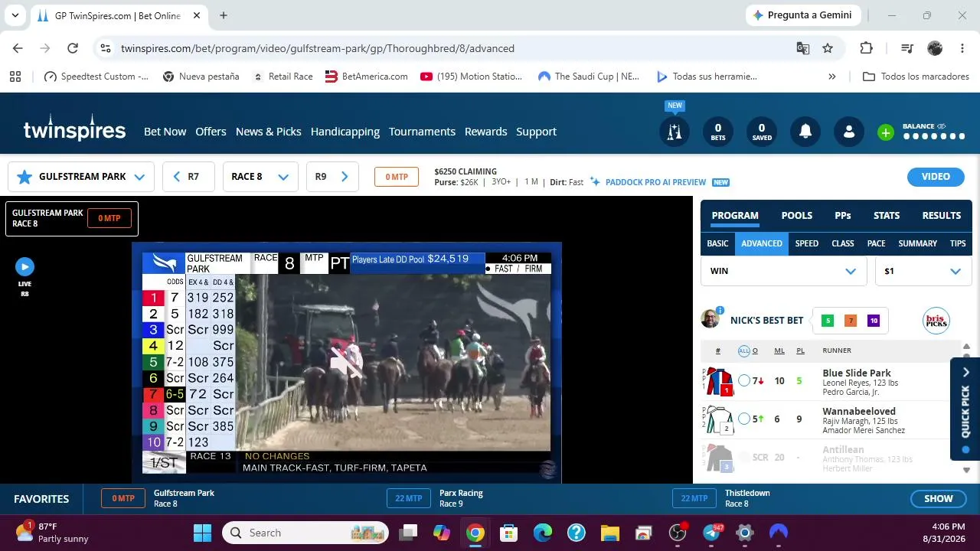
Task: Open File Explorer from the taskbar
Action: pos(610,533)
